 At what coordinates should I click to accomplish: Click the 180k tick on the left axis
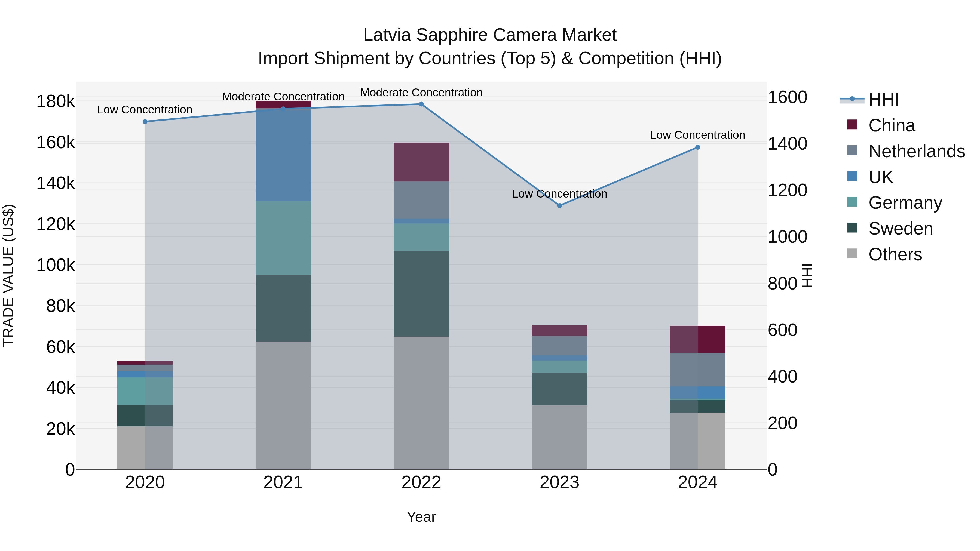(56, 101)
